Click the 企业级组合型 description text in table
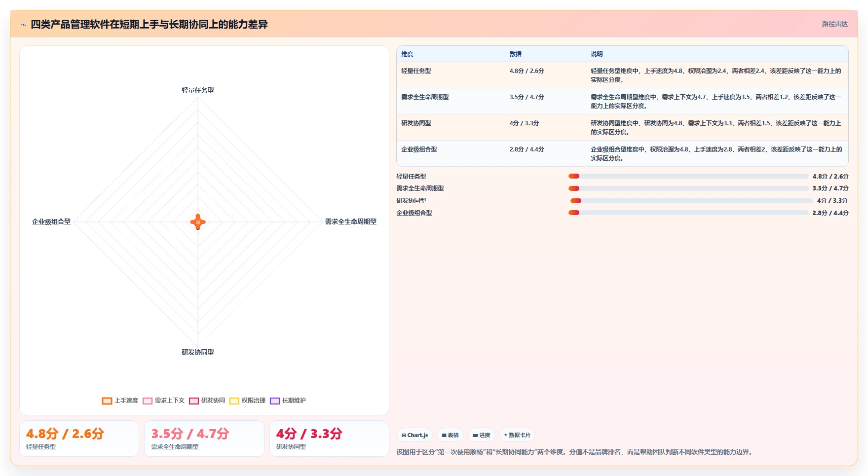Viewport: 868px width, 476px height. tap(717, 154)
